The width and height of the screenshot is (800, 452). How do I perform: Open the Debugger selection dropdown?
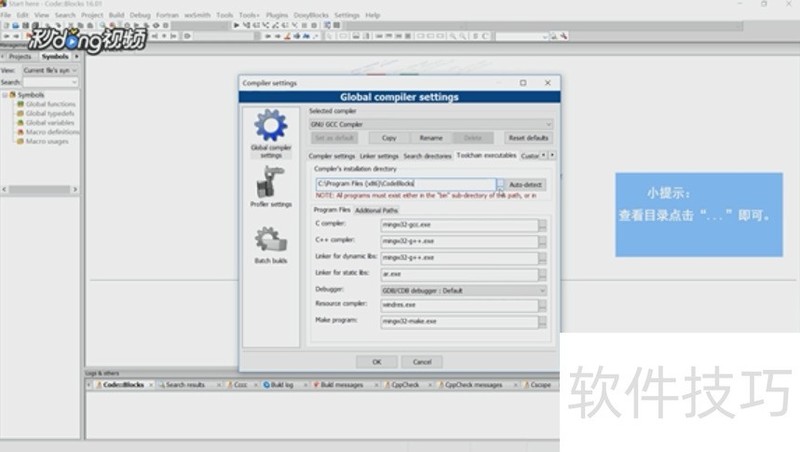464,290
